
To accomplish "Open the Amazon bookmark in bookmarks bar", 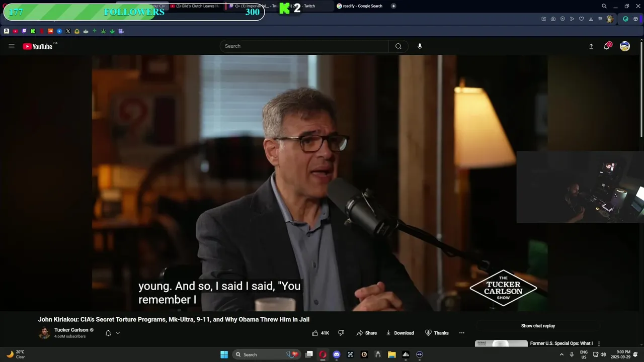I will tap(7, 31).
